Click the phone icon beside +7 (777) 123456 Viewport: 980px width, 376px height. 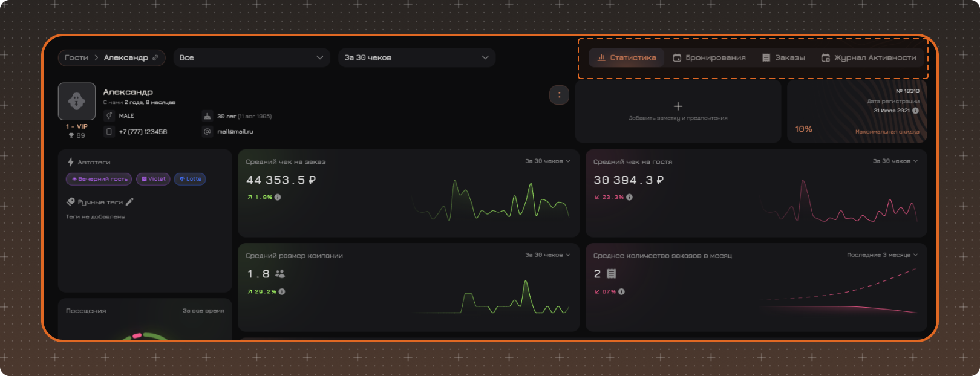click(x=109, y=131)
